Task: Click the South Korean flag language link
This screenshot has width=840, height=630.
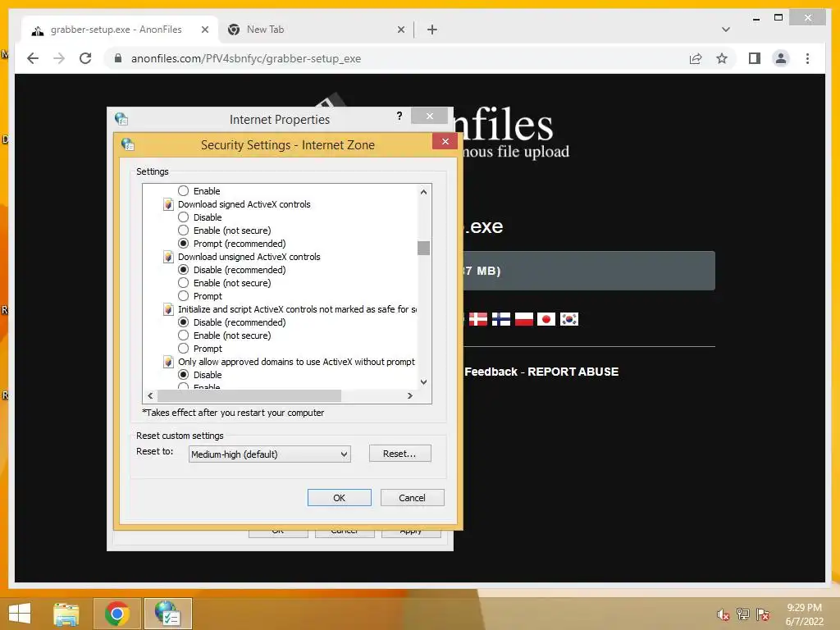Action: point(569,319)
